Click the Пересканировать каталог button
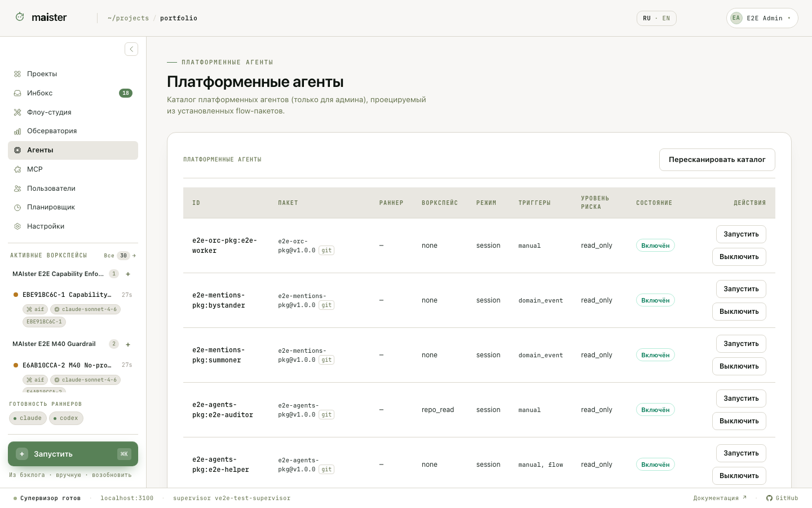The width and height of the screenshot is (812, 508). point(717,160)
